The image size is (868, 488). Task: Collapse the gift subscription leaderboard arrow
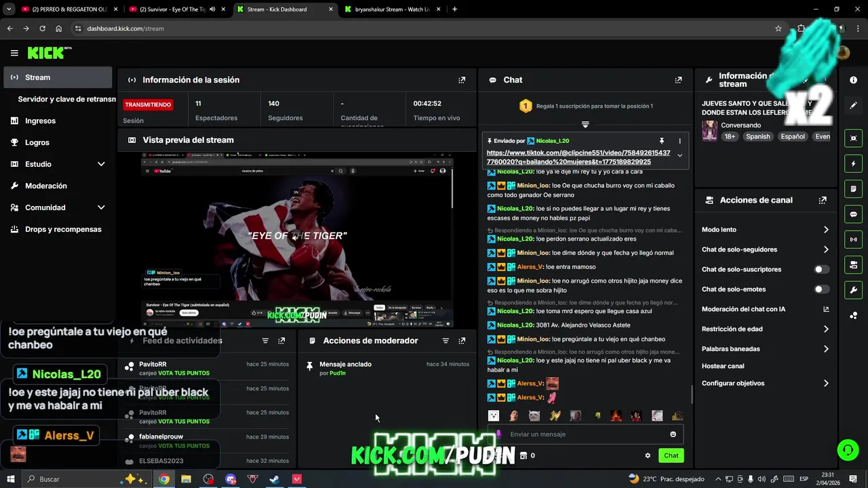tap(585, 125)
